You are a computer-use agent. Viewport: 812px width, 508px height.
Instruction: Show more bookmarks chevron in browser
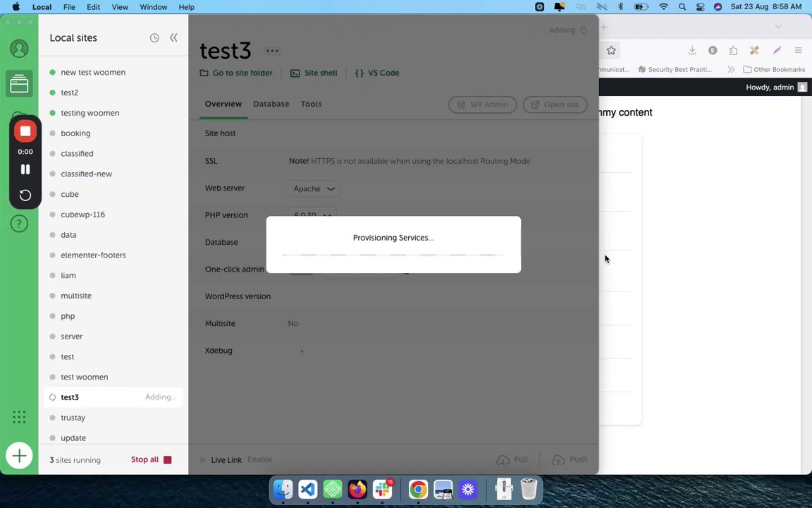click(x=731, y=69)
